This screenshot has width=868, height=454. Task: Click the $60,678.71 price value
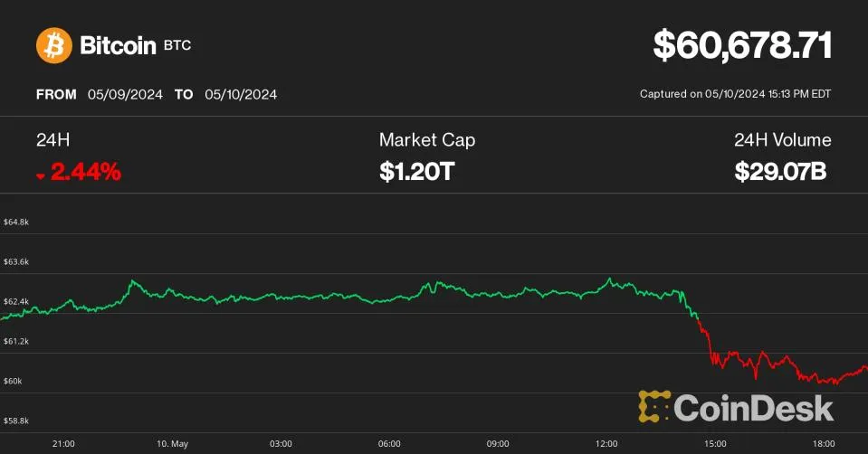[x=742, y=45]
